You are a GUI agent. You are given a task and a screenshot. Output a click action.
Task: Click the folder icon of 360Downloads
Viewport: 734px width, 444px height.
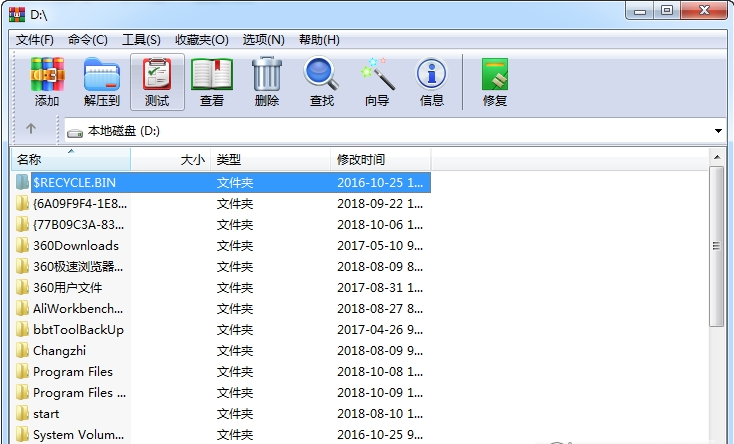tap(22, 245)
